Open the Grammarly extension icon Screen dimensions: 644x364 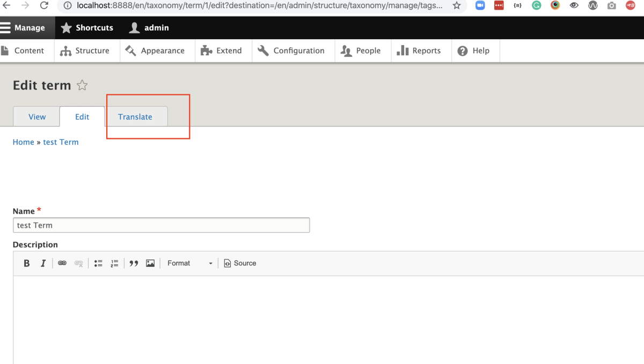[537, 6]
